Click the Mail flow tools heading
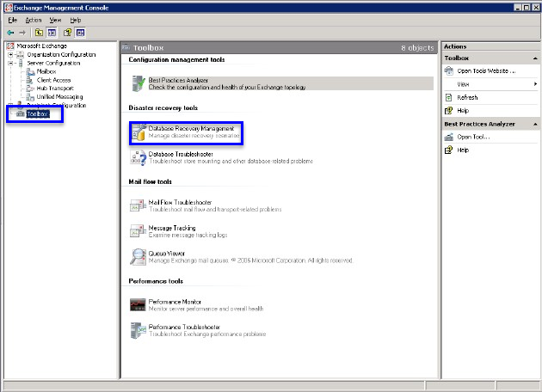542x392 pixels. (x=150, y=181)
